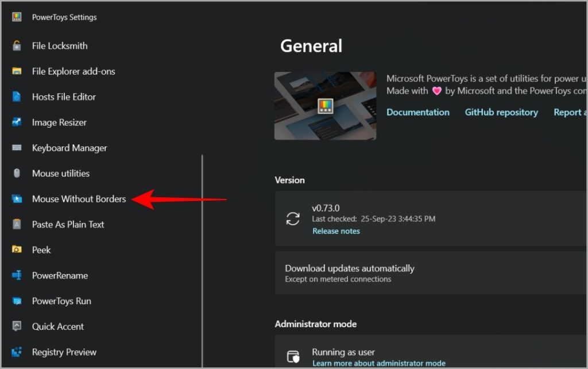588x369 pixels.
Task: Open the Documentation link
Action: (x=418, y=112)
